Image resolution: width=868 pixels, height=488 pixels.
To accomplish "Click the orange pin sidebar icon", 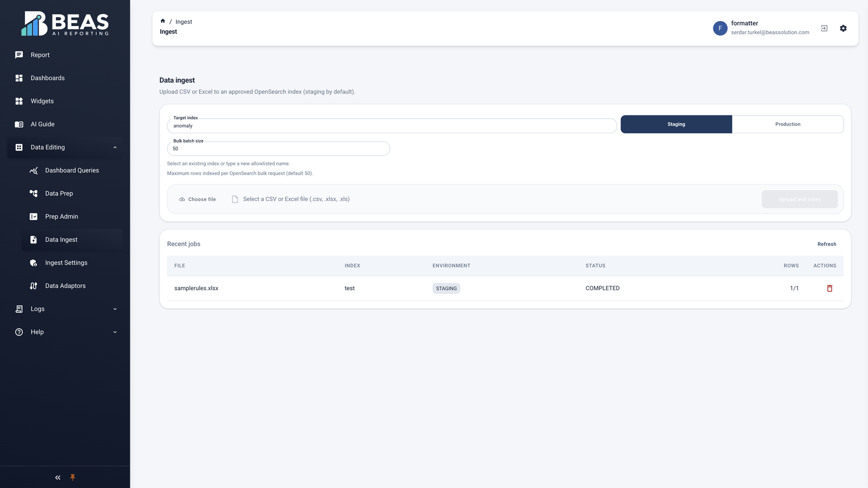I will [73, 478].
